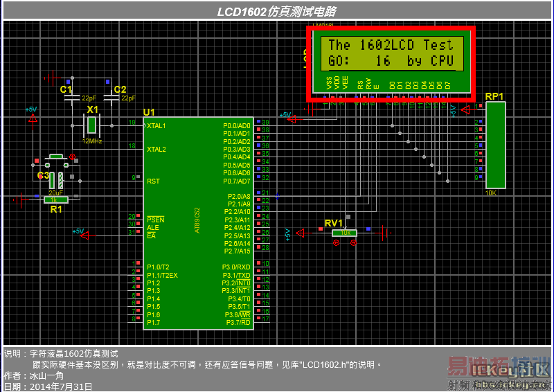Click the AT89C52 part name inside U1
The image size is (554, 392).
[197, 220]
